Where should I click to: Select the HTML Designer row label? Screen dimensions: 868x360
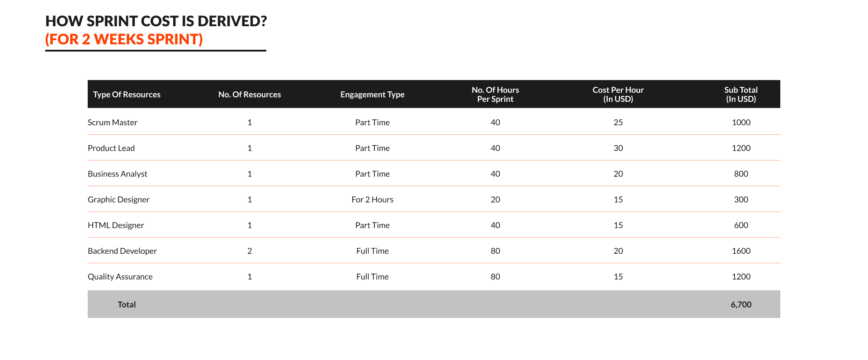point(116,226)
